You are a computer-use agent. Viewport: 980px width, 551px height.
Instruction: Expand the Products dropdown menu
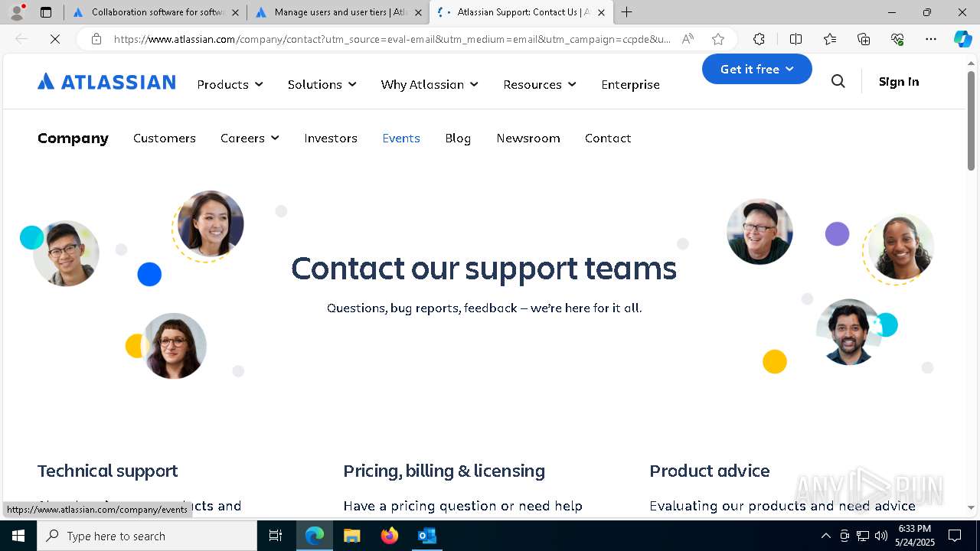[230, 84]
